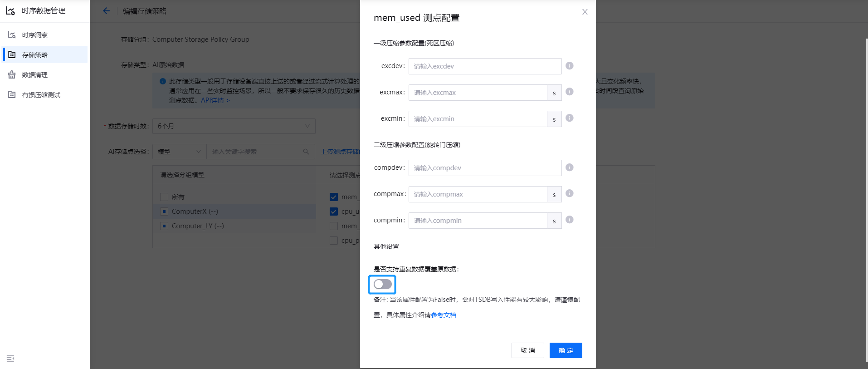Click the 输入关键字搜索 search field

pyautogui.click(x=261, y=152)
